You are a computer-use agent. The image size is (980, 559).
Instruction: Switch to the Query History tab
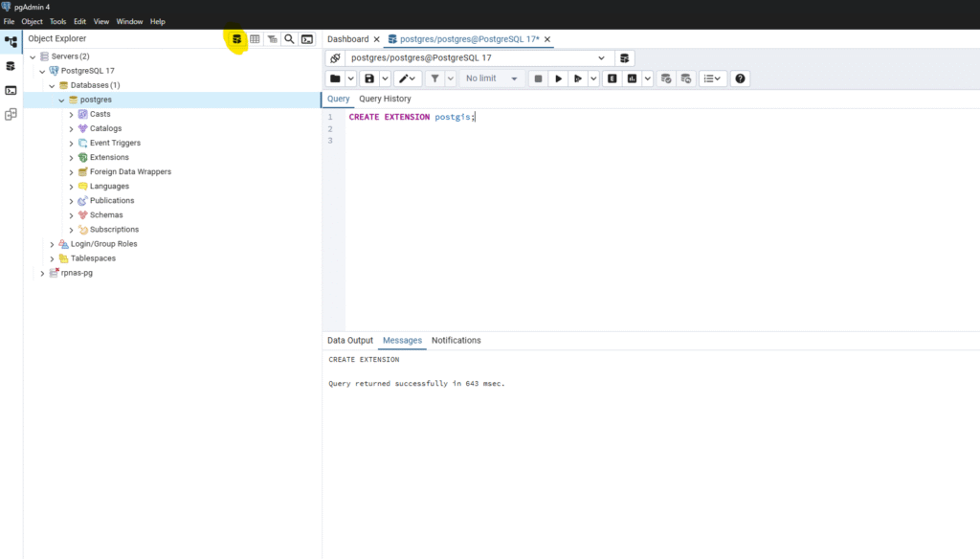tap(385, 99)
